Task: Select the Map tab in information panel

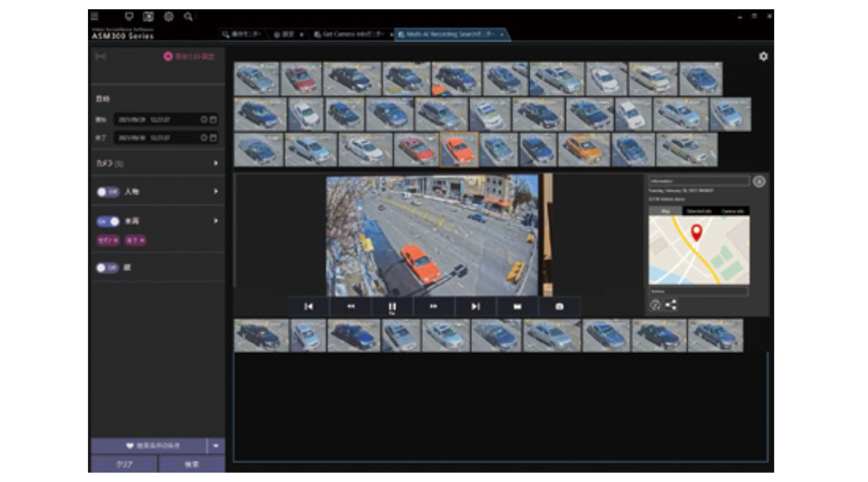Action: point(665,211)
